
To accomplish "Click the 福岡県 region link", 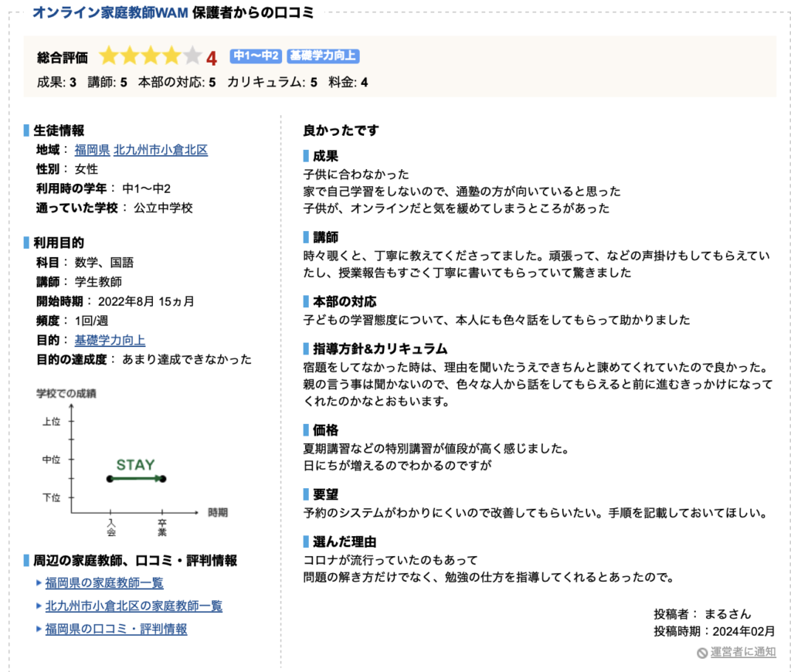I will click(x=93, y=150).
